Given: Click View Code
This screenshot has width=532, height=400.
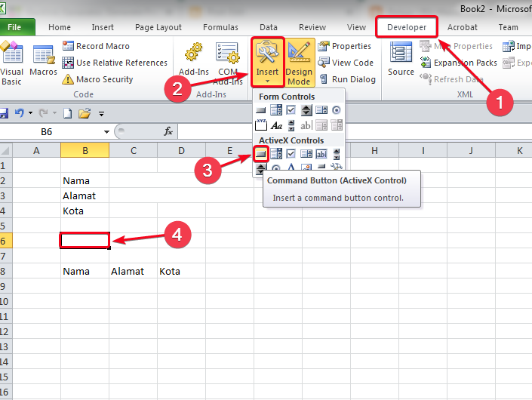Looking at the screenshot, I should pyautogui.click(x=346, y=63).
